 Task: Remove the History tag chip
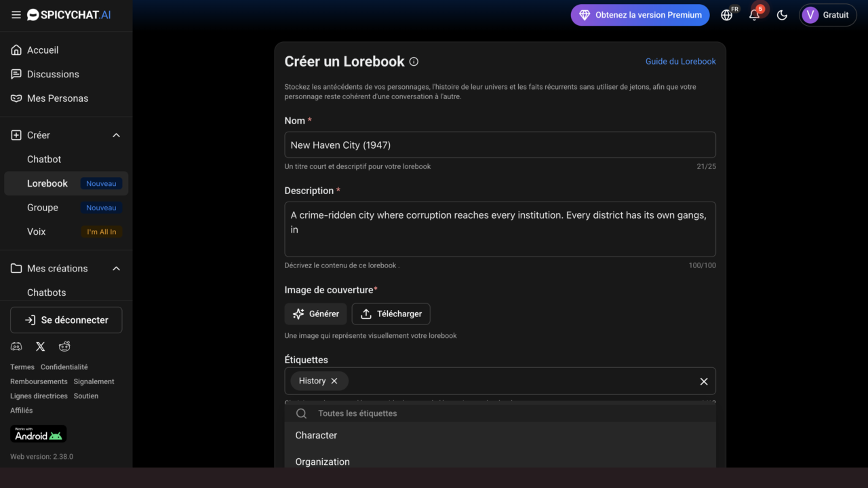(x=334, y=381)
